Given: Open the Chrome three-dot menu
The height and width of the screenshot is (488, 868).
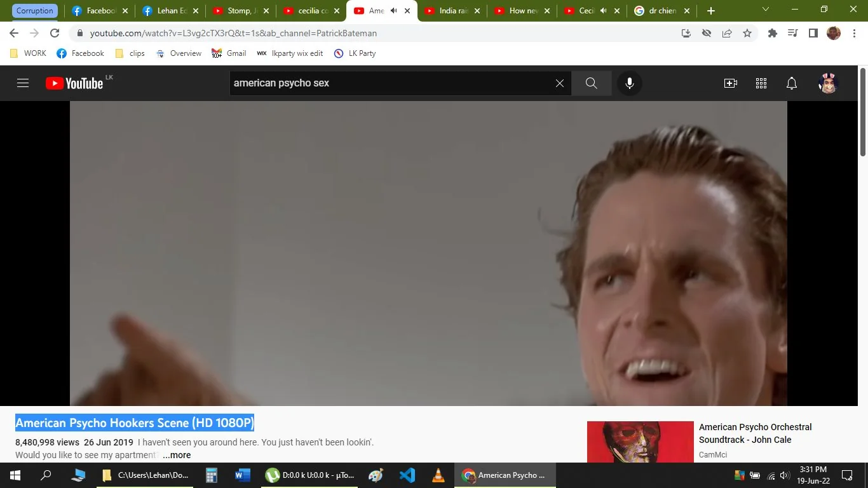Looking at the screenshot, I should (854, 33).
